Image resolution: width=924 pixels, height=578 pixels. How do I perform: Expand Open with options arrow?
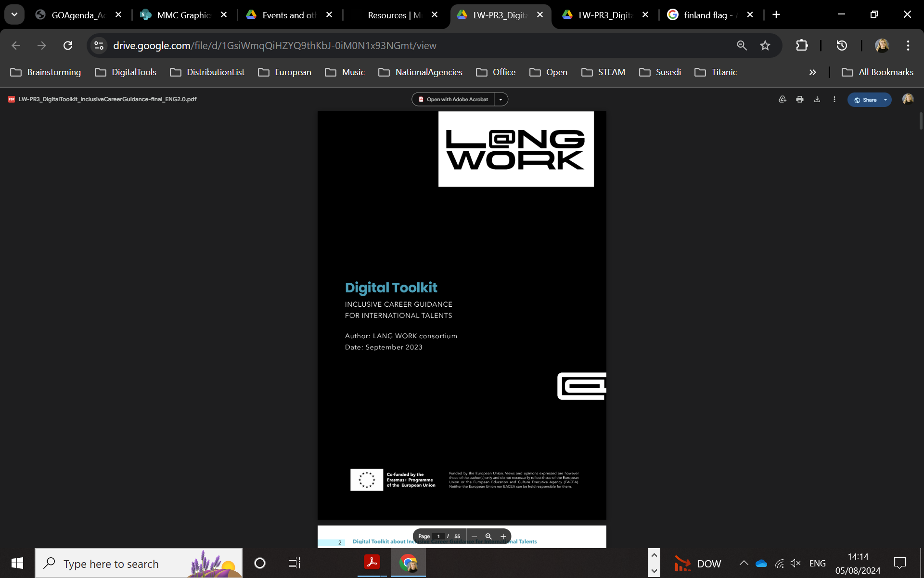point(501,99)
